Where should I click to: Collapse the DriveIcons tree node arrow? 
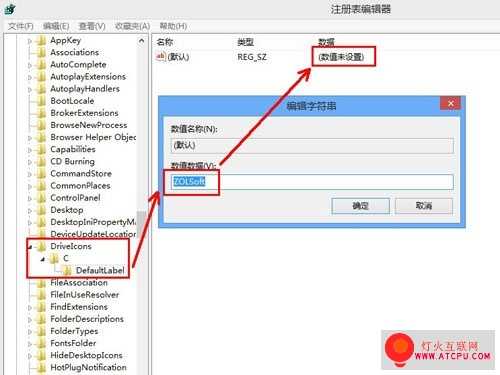click(x=30, y=247)
